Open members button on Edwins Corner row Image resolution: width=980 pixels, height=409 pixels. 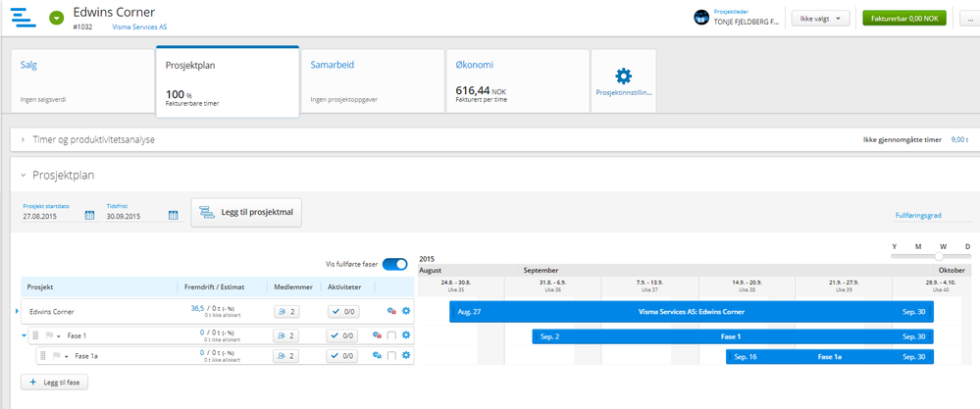coord(286,311)
